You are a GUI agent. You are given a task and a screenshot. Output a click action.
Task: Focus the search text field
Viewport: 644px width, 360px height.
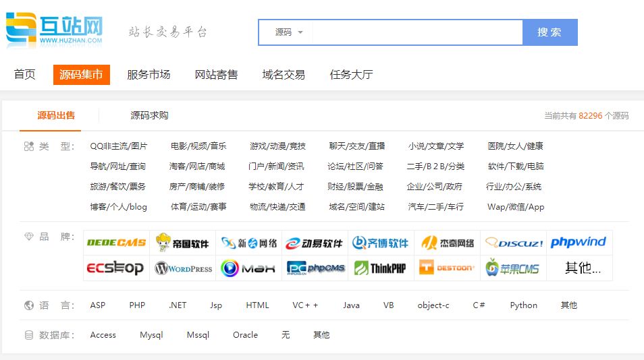tap(417, 32)
